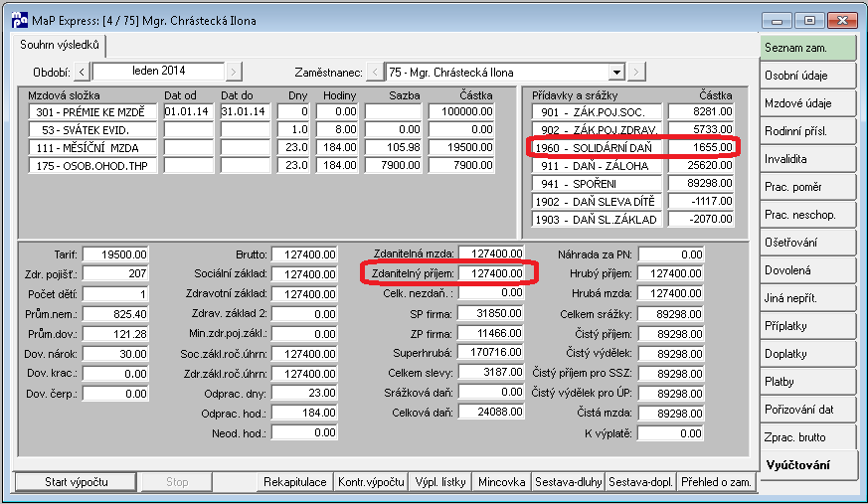The image size is (868, 504).
Task: Go to previous period with left arrow
Action: click(82, 72)
